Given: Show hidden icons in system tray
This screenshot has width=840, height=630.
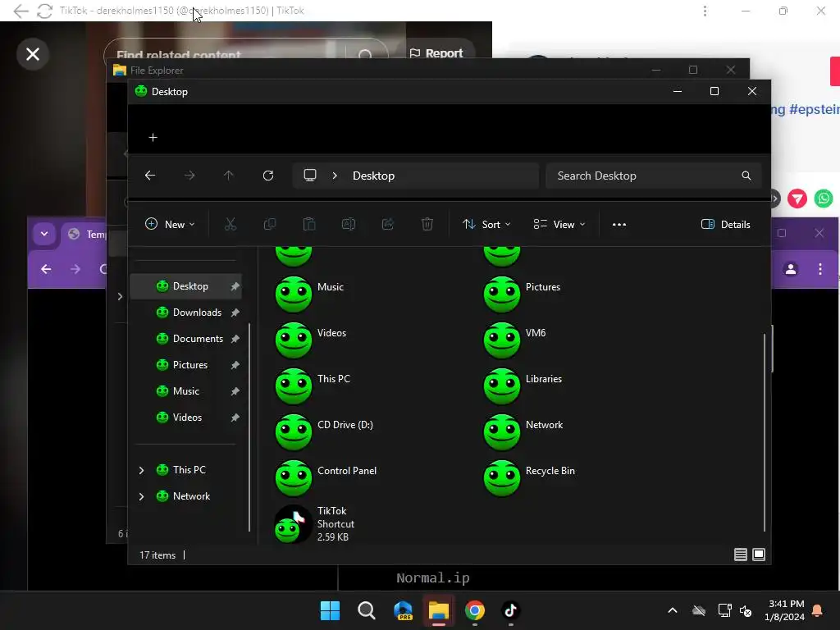Looking at the screenshot, I should [x=673, y=610].
